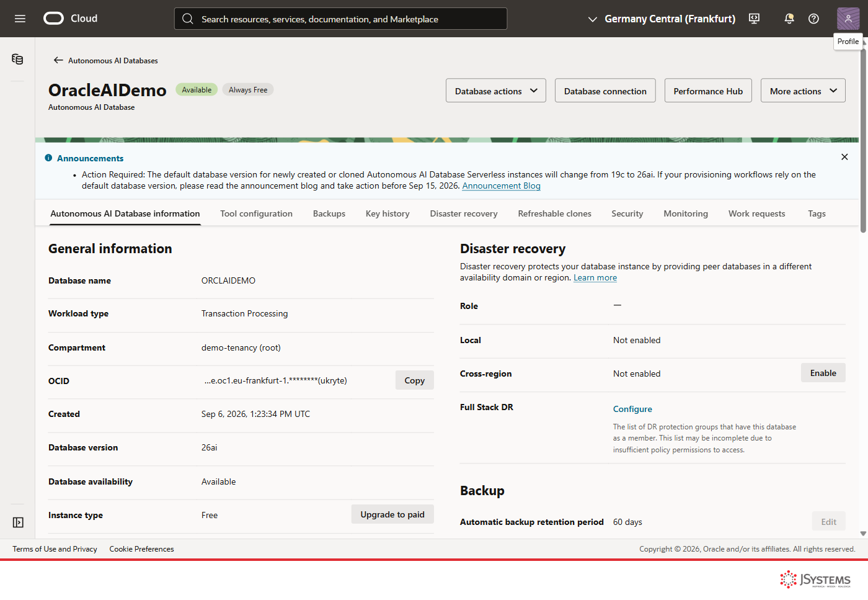Image resolution: width=868 pixels, height=600 pixels.
Task: Open the Cloud Shell developer tools icon
Action: [x=754, y=19]
